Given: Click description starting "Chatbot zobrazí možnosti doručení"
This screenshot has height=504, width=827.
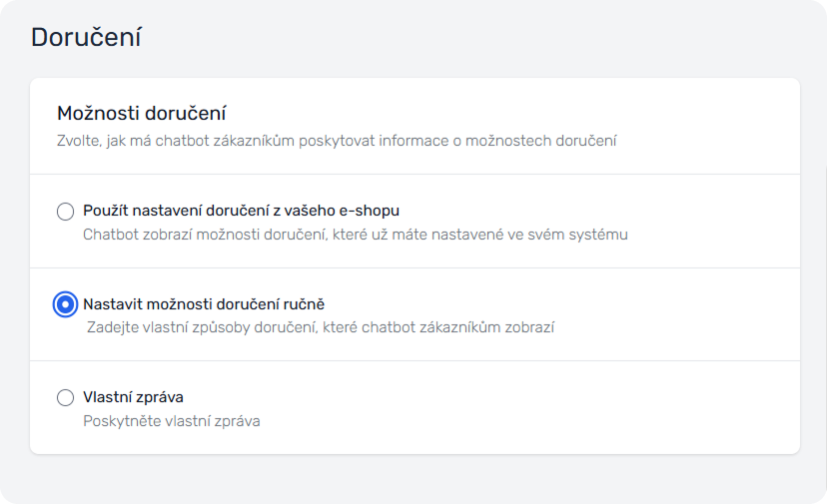Looking at the screenshot, I should pyautogui.click(x=355, y=235).
